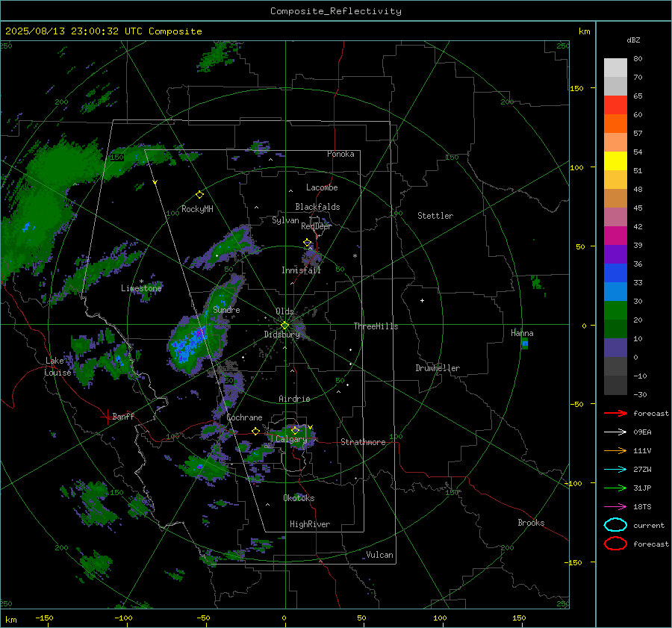Select the Brooks label

531,523
